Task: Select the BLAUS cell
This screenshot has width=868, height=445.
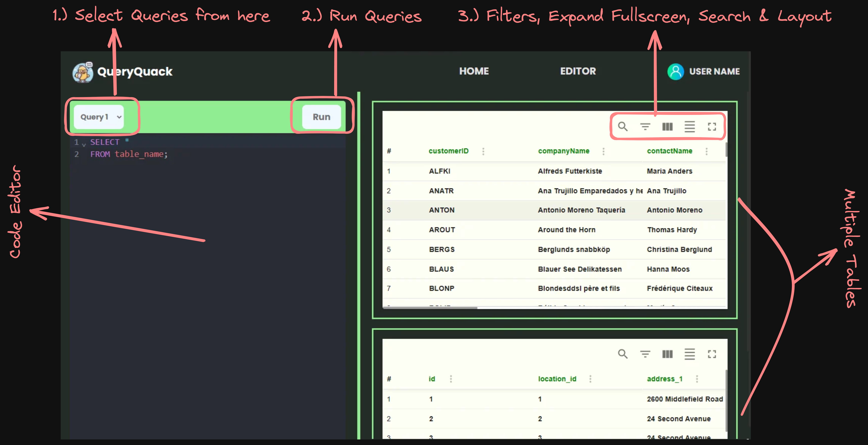Action: click(441, 269)
